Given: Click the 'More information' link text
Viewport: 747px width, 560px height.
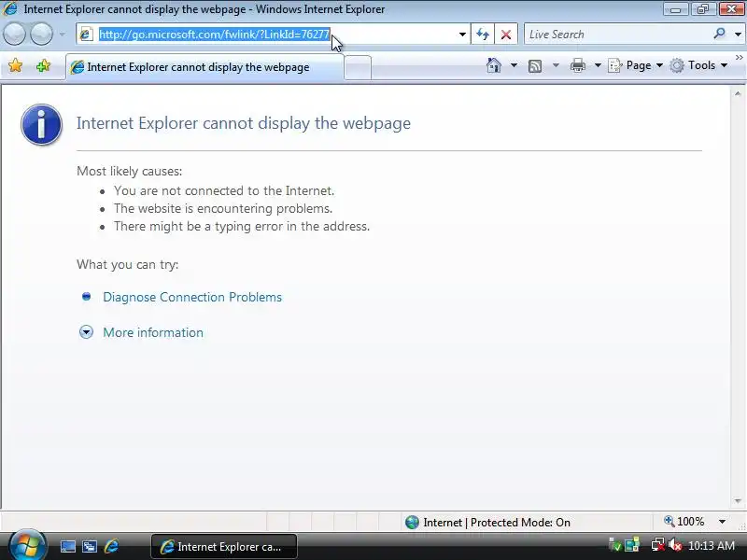Looking at the screenshot, I should 153,332.
